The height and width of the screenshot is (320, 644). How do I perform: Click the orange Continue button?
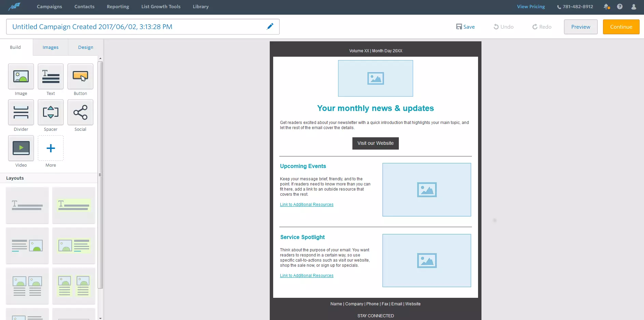coord(621,27)
